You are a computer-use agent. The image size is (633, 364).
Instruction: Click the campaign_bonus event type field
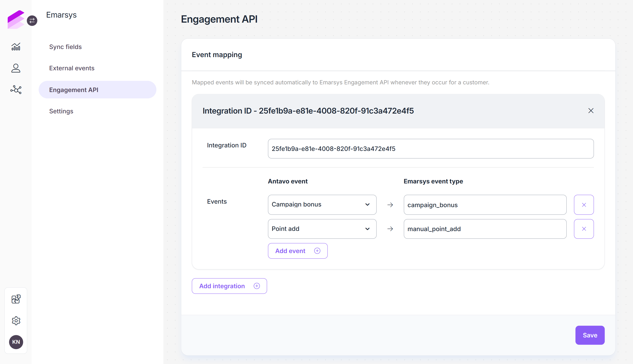tap(485, 205)
